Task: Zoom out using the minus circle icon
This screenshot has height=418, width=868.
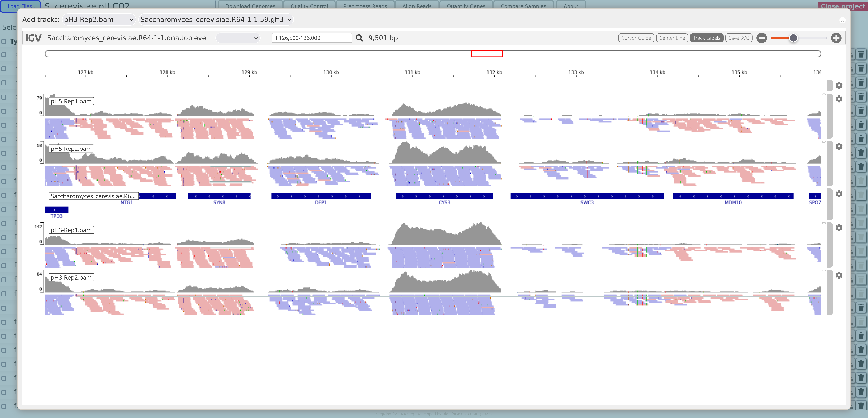Action: click(x=761, y=38)
